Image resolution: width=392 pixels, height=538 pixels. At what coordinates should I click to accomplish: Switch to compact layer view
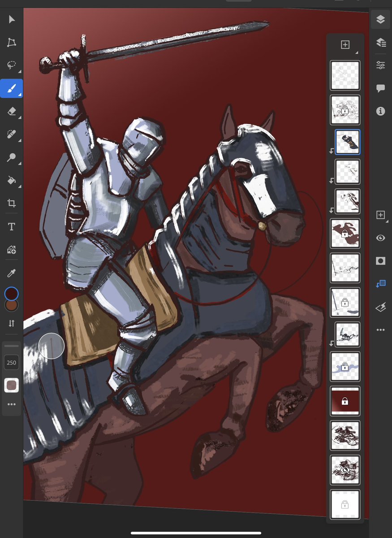pyautogui.click(x=380, y=19)
